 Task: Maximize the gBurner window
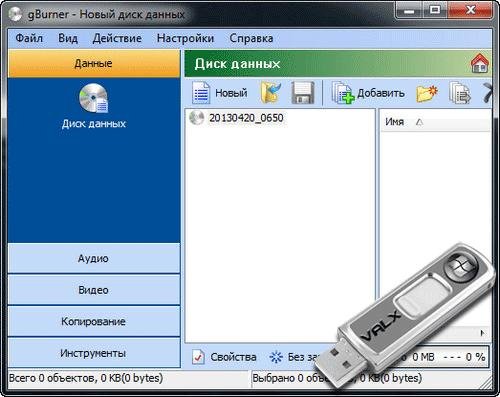(435, 11)
